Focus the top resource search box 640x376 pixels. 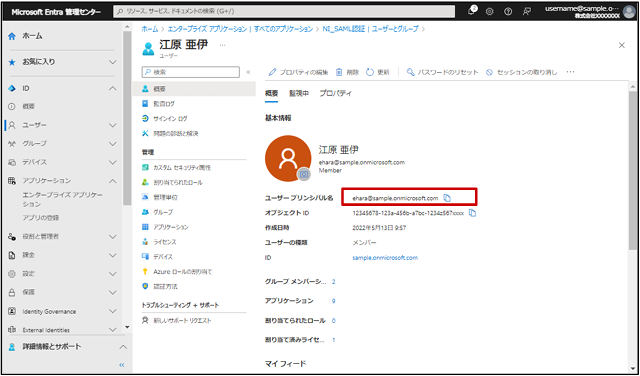284,11
